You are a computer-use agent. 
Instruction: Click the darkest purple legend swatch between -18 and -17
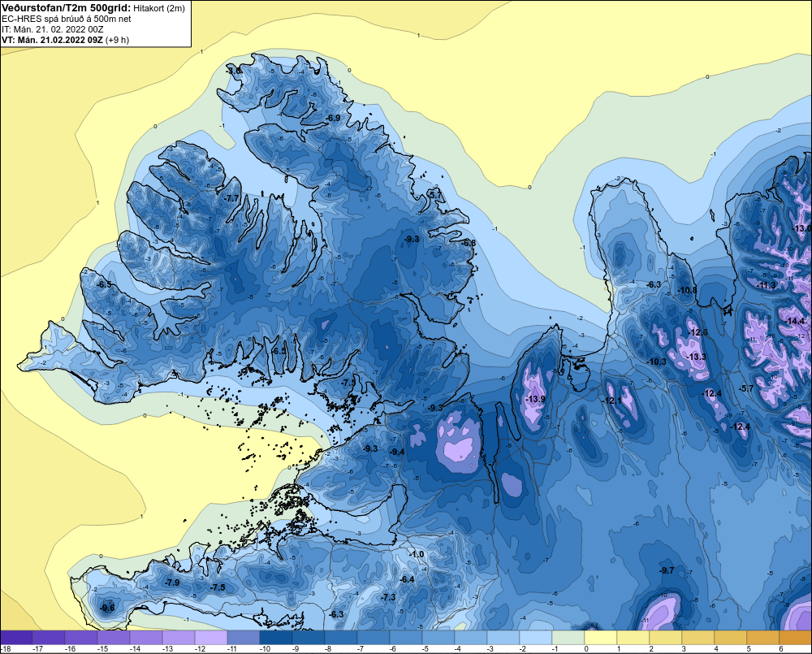tap(16, 638)
